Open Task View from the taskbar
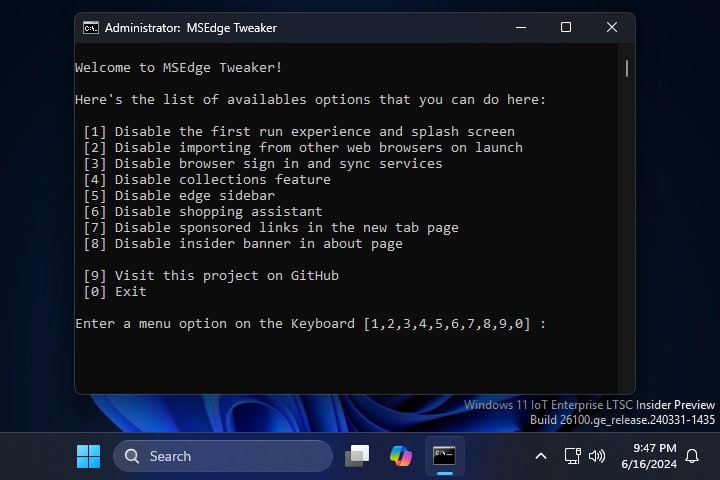Screen dimensions: 720x480 357,456
